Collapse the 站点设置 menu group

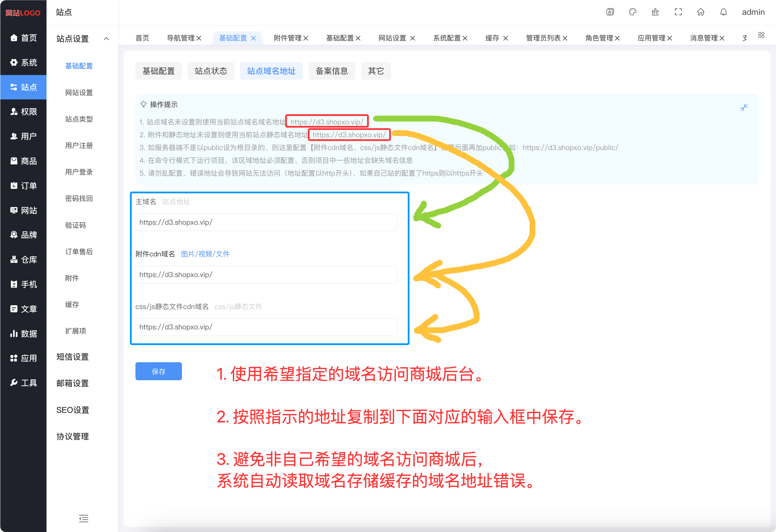pyautogui.click(x=83, y=39)
